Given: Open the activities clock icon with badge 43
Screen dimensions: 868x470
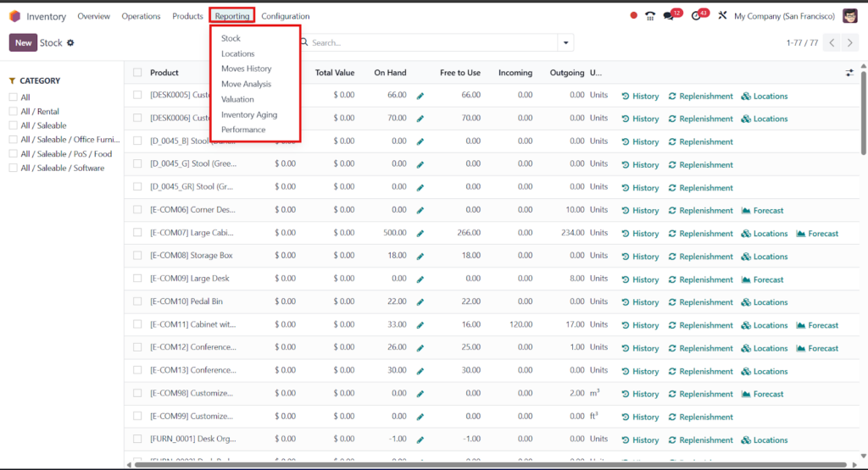Looking at the screenshot, I should tap(696, 16).
